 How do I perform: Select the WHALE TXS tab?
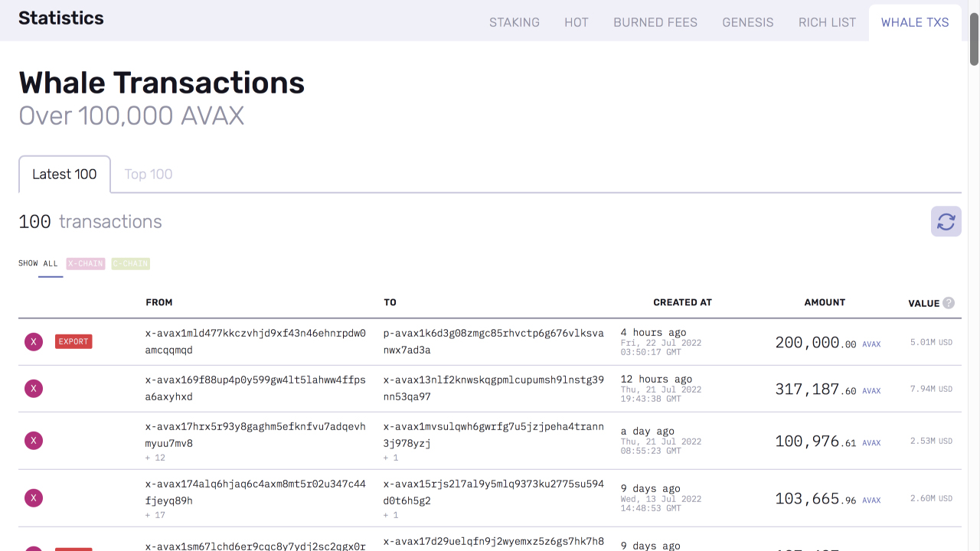tap(915, 22)
